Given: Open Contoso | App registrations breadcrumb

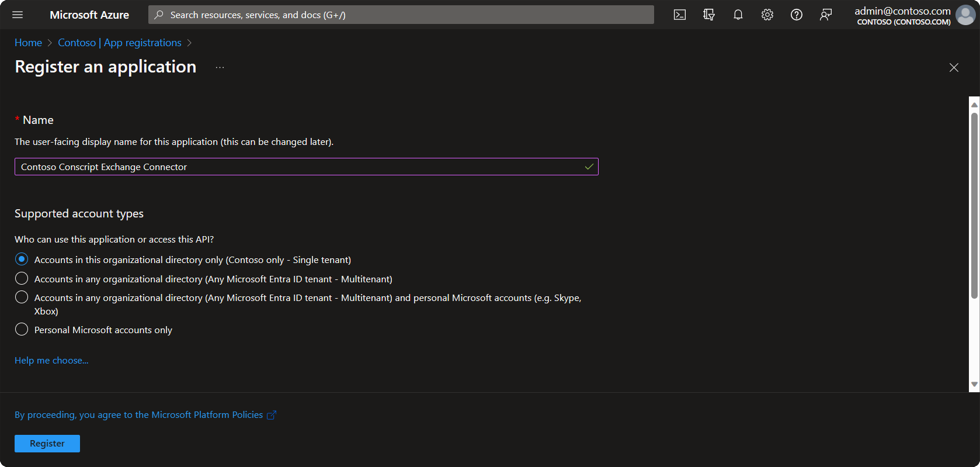Looking at the screenshot, I should click(120, 43).
